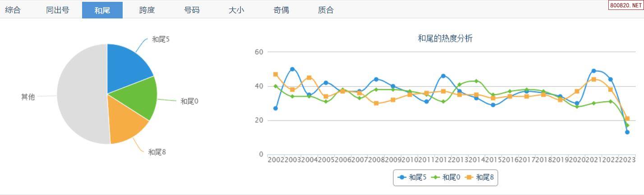The width and height of the screenshot is (644, 195).
Task: Open the 跨度 tab
Action: pyautogui.click(x=147, y=10)
